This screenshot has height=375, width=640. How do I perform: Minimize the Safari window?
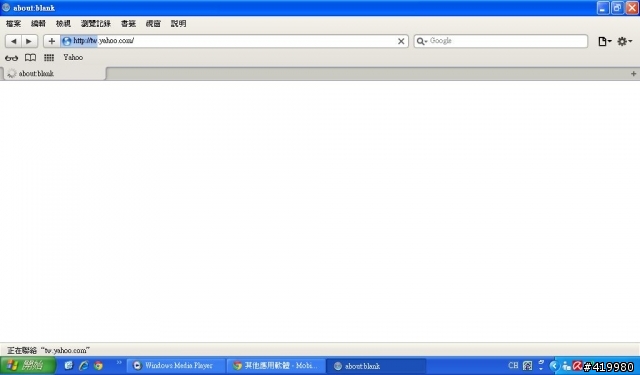point(603,8)
